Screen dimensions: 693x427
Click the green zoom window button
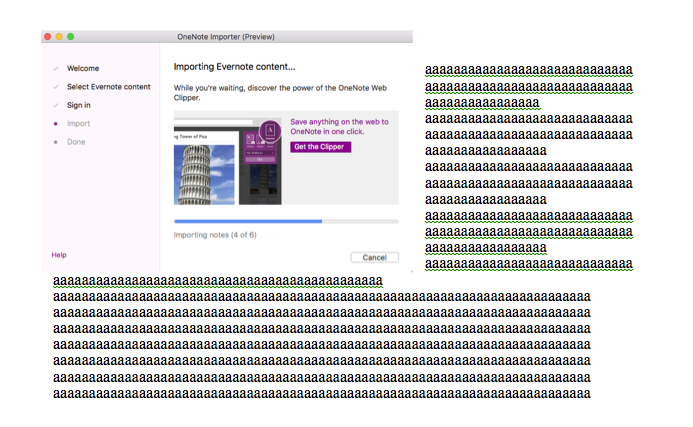click(71, 37)
